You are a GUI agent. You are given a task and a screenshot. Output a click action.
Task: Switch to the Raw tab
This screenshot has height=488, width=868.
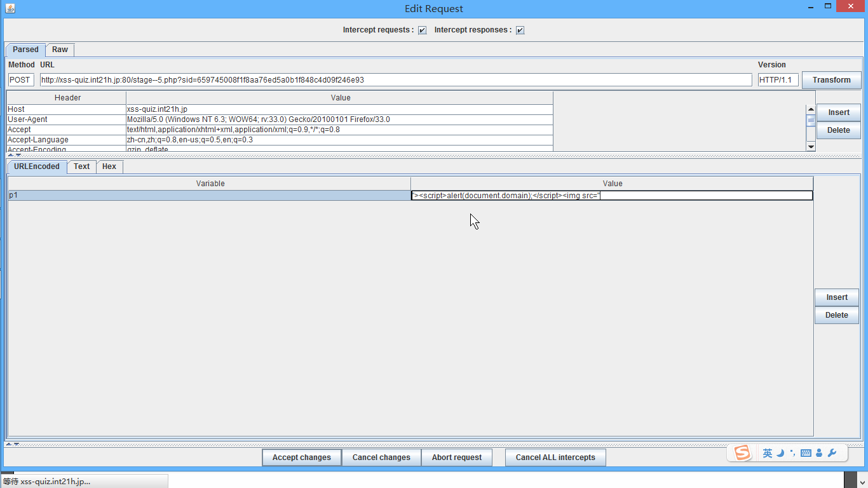(60, 50)
